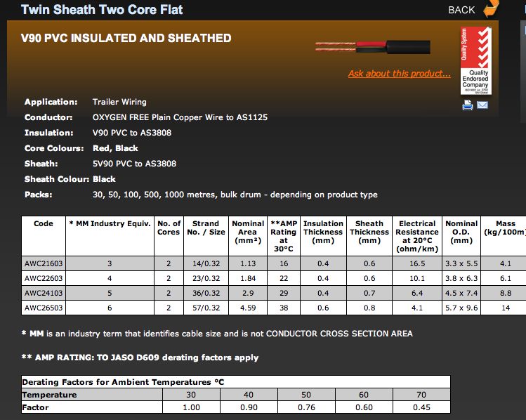Select product code AWC26503 in table
526x420 pixels.
[x=43, y=308]
